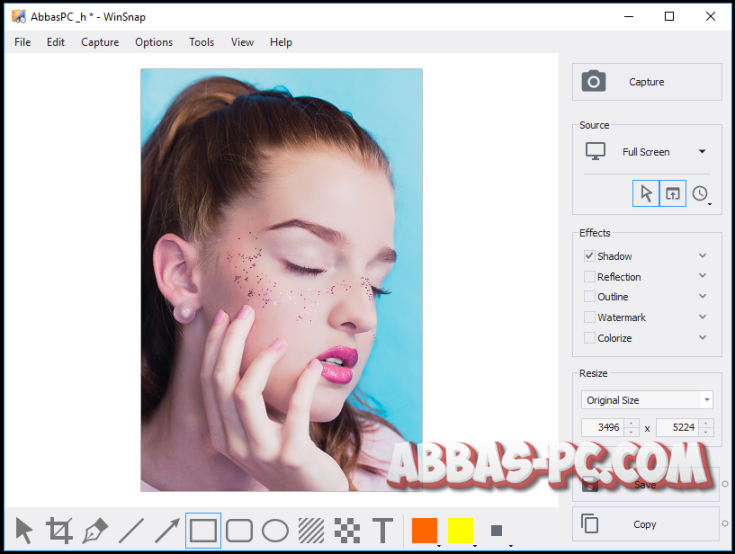Activate the Pixelate checkerboard tool
The width and height of the screenshot is (735, 554).
click(346, 530)
